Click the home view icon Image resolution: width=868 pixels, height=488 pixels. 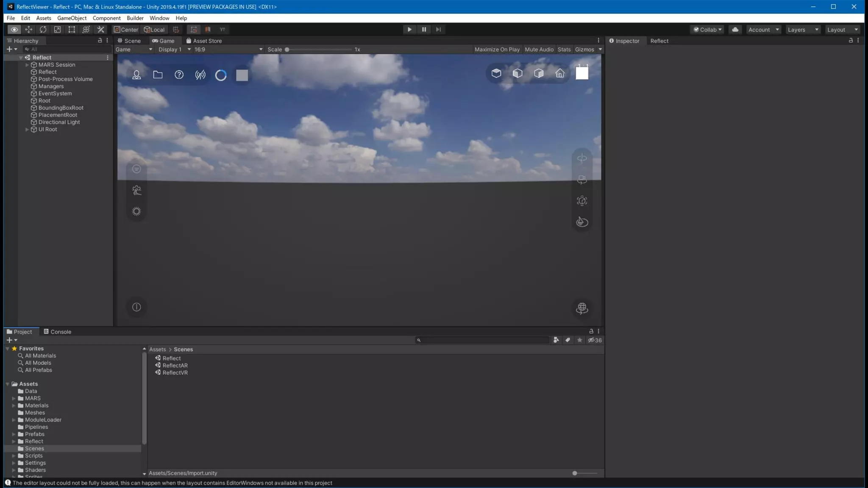pyautogui.click(x=560, y=73)
